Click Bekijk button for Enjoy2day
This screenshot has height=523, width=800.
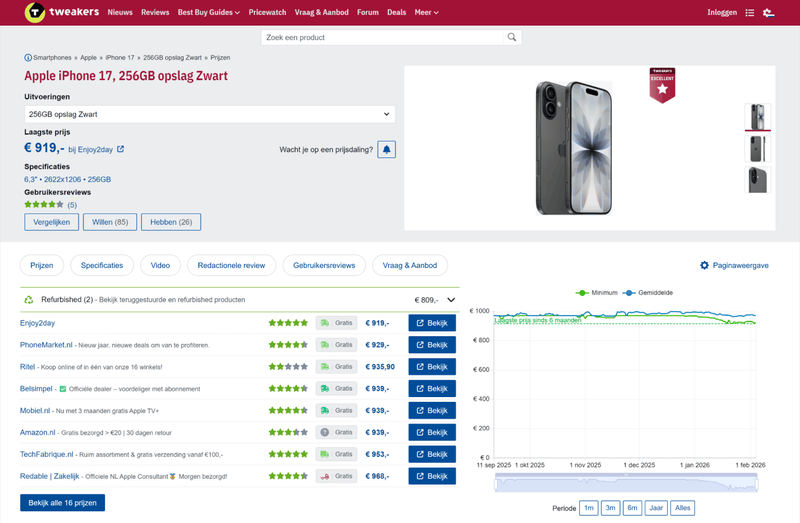click(x=432, y=323)
